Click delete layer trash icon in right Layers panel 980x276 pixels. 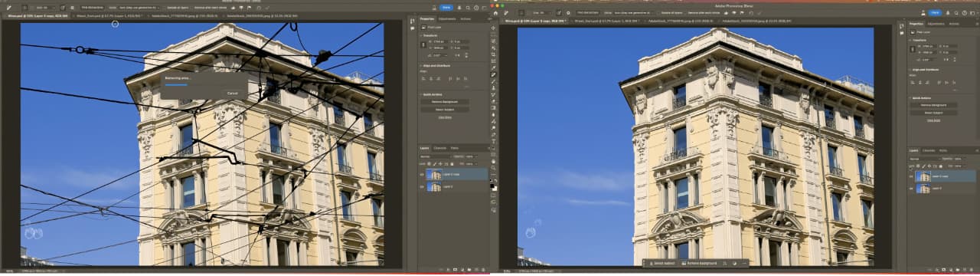972,269
